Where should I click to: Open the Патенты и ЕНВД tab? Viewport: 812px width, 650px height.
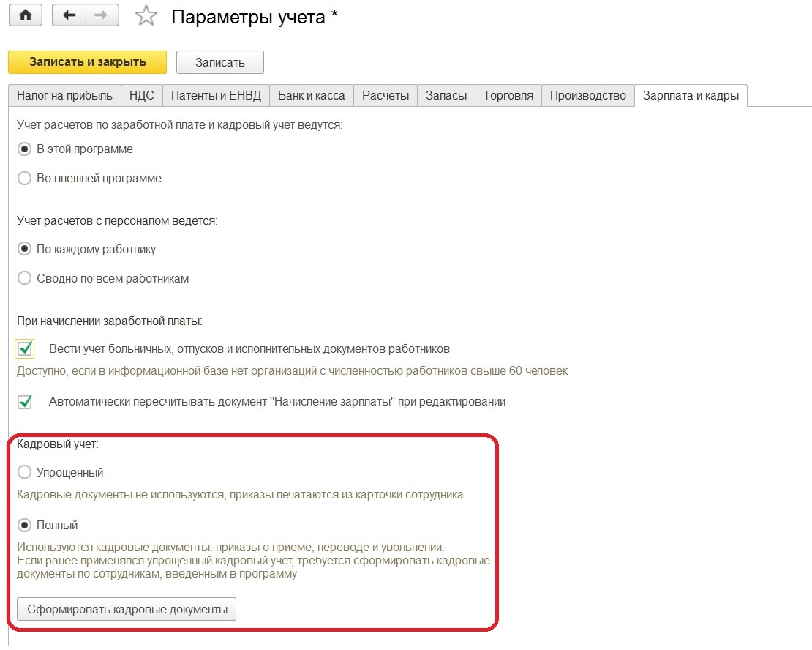coord(216,96)
